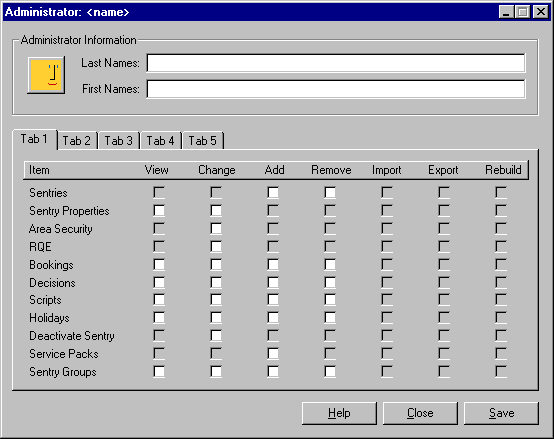Click the Save button
This screenshot has height=439, width=554.
[501, 413]
